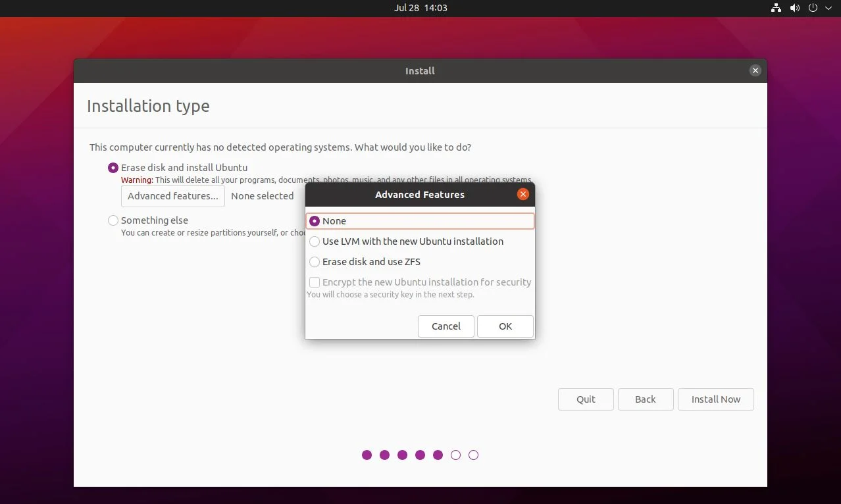This screenshot has width=841, height=504.
Task: Click the None selected label
Action: [x=263, y=196]
